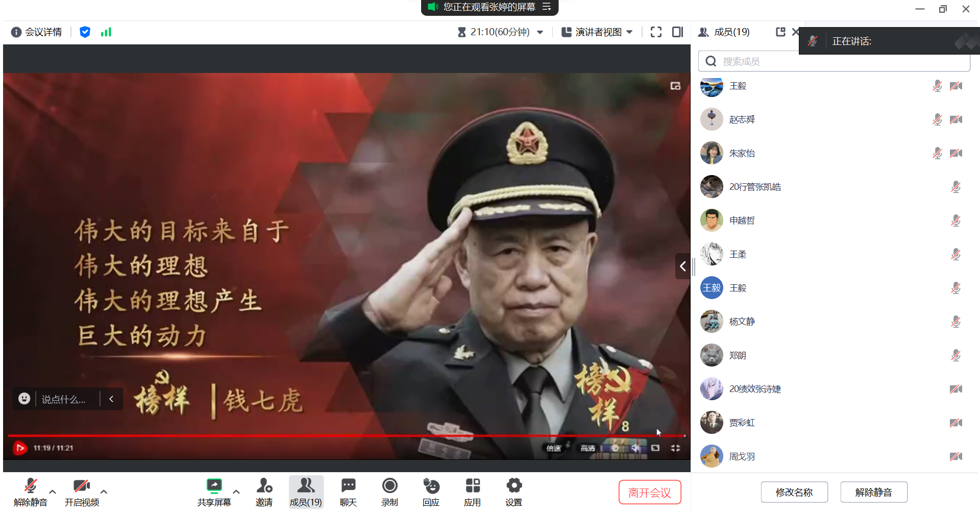Open the speaker view dropdown
The height and width of the screenshot is (513, 980).
pos(597,32)
